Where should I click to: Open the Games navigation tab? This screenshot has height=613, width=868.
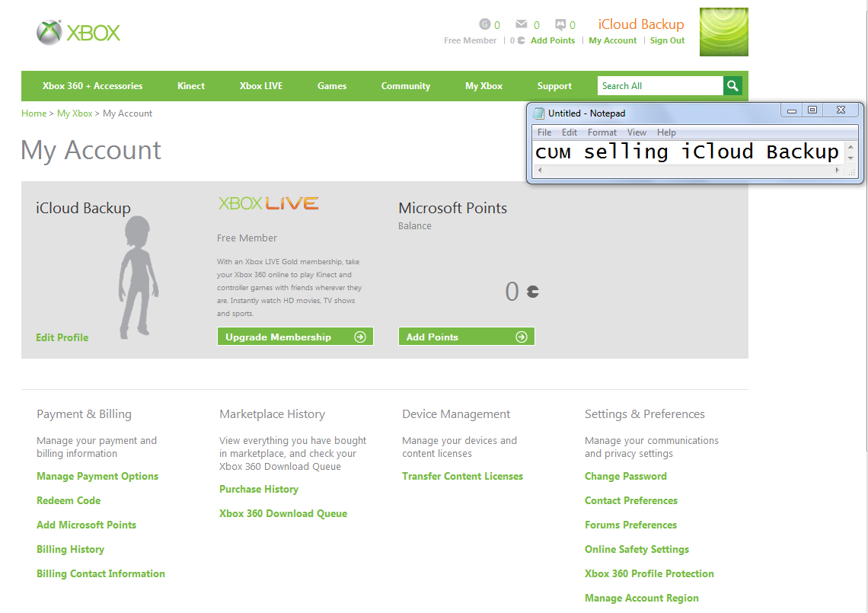332,86
